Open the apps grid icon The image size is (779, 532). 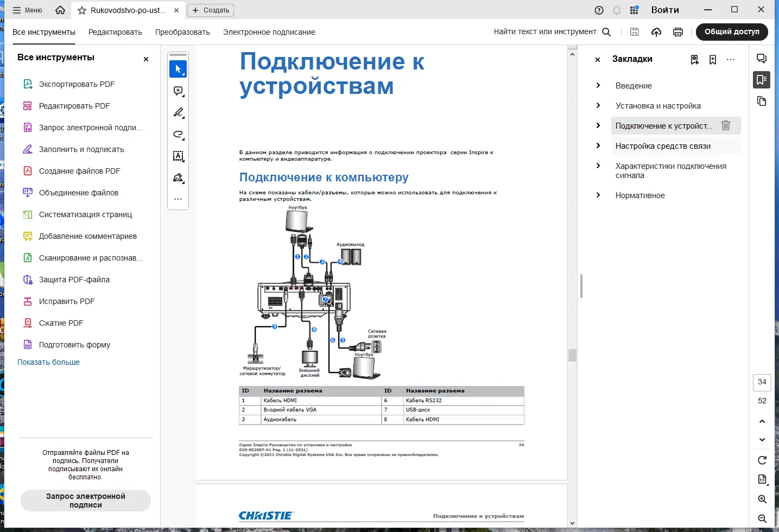point(634,10)
